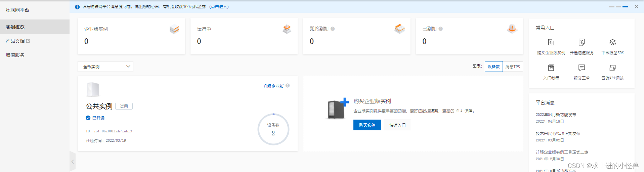Screen dimensions: 644x172
Task: Click the 已开通 checkmark status icon
Action: tap(88, 118)
